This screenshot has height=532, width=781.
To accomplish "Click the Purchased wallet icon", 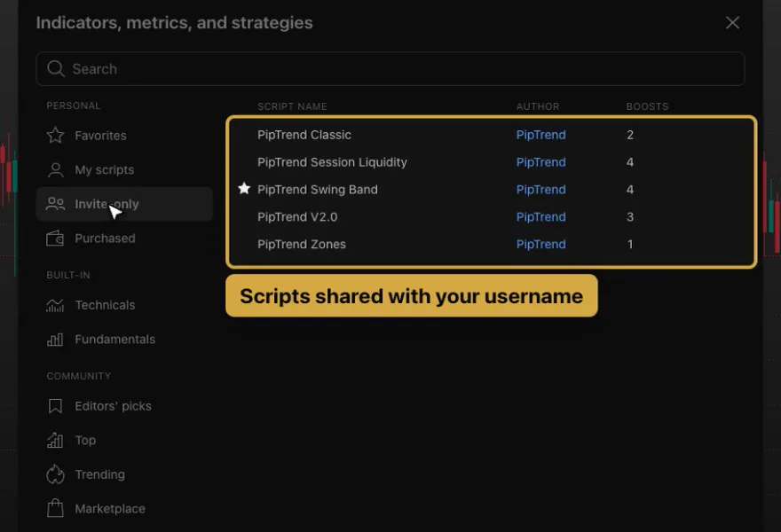I will [55, 239].
